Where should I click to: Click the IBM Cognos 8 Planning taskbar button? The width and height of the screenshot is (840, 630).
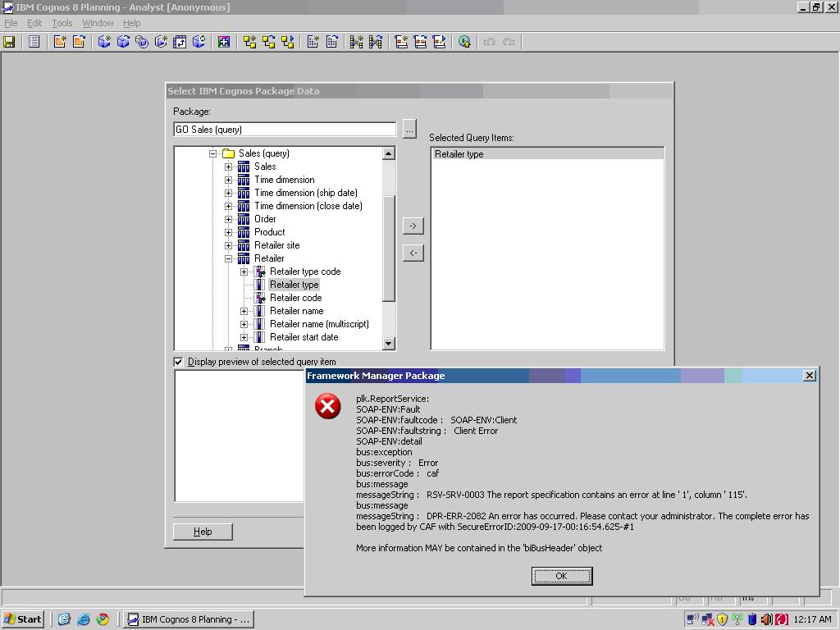click(189, 619)
